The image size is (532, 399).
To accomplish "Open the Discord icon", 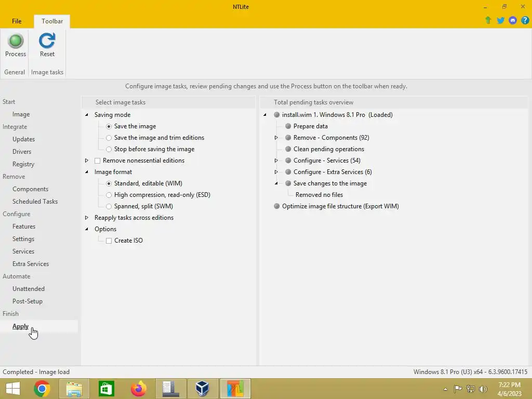I will click(x=513, y=20).
